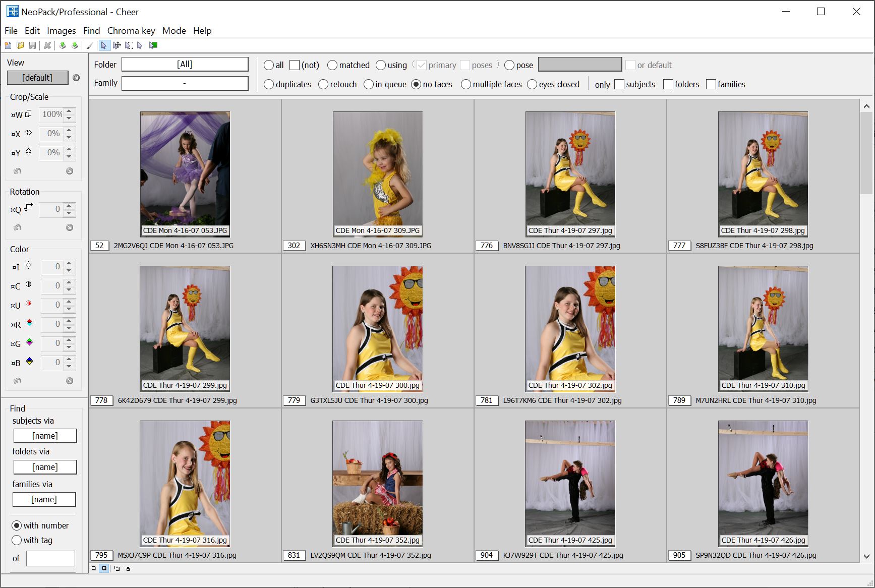Select the plain arrow pointer tool
875x588 pixels.
click(x=104, y=45)
